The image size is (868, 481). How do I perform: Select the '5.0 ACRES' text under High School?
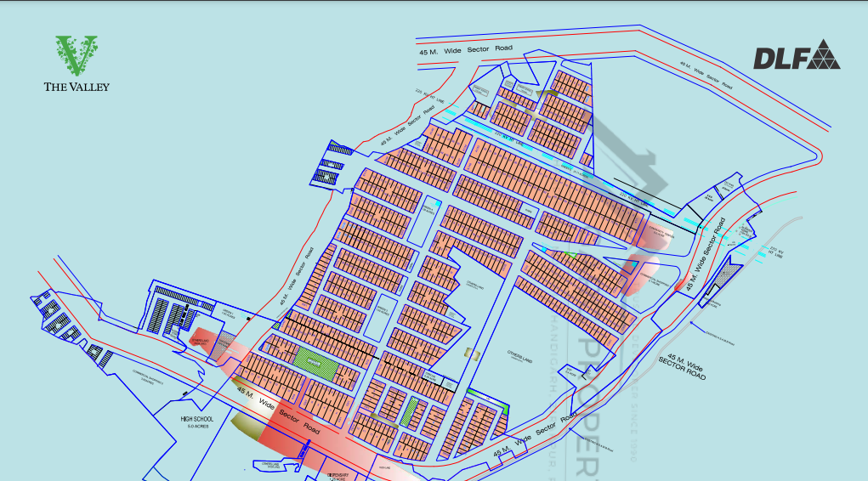197,427
